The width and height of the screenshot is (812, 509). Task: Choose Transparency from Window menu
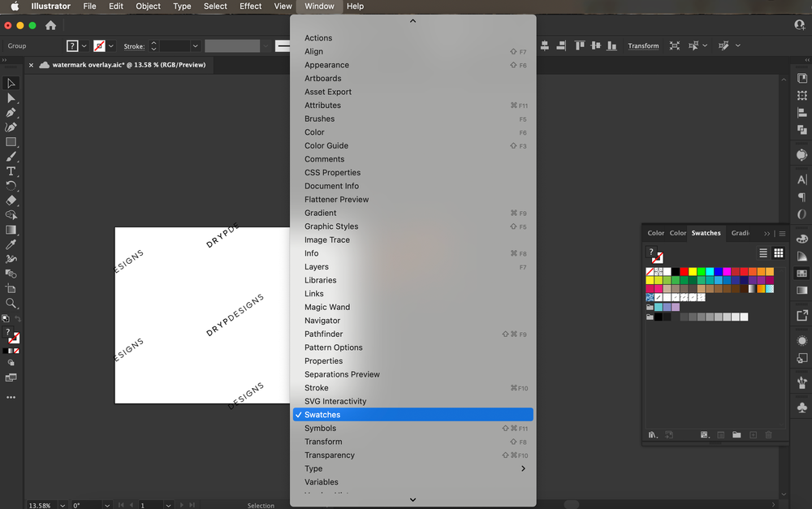pyautogui.click(x=412, y=455)
